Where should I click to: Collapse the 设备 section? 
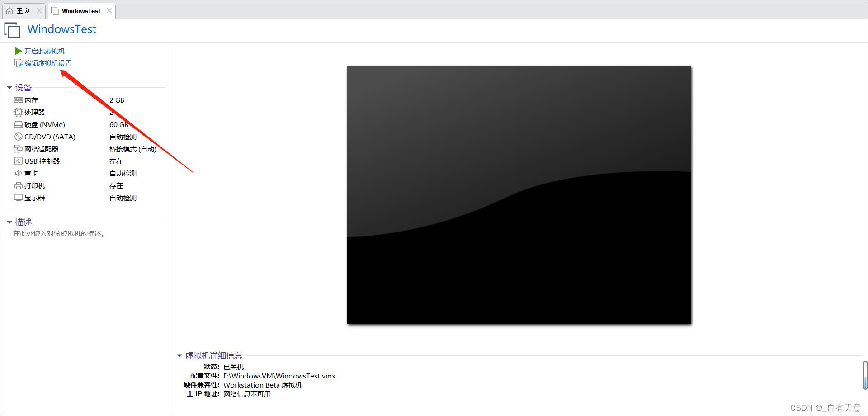point(9,88)
